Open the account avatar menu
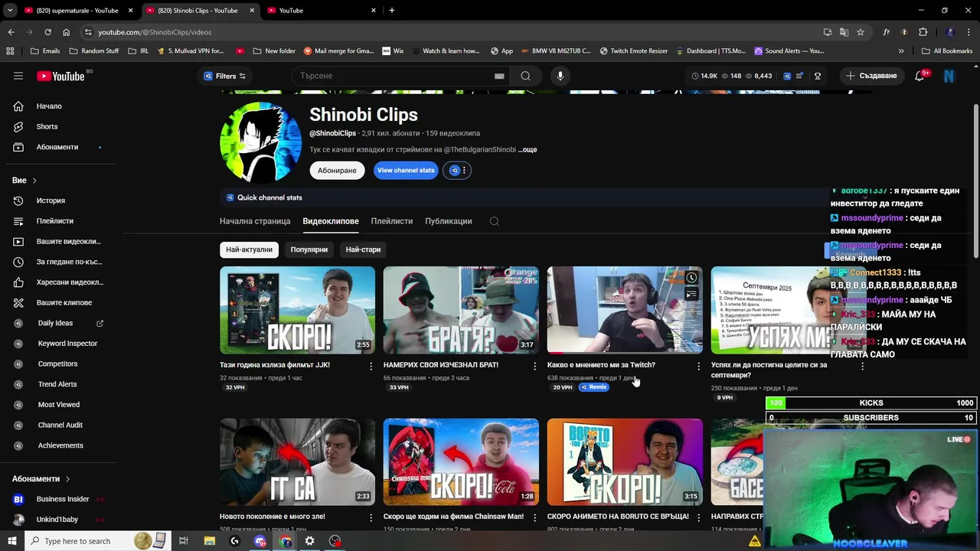Viewport: 980px width, 551px height. (x=949, y=76)
